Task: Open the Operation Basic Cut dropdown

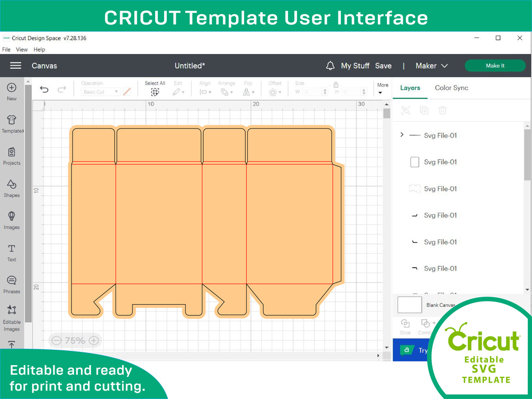Action: point(101,92)
